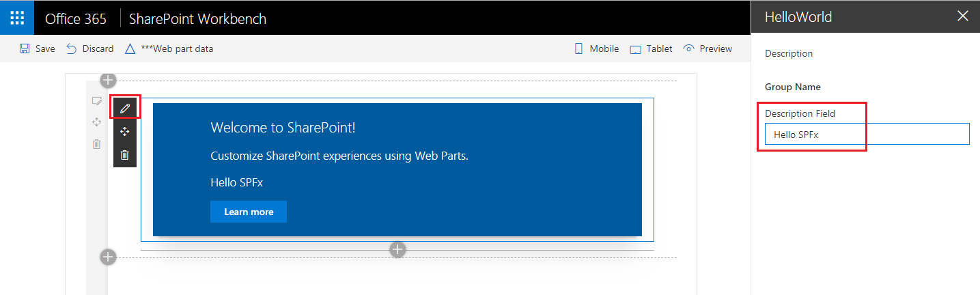980x295 pixels.
Task: Click the faded move section icon
Action: 97,122
